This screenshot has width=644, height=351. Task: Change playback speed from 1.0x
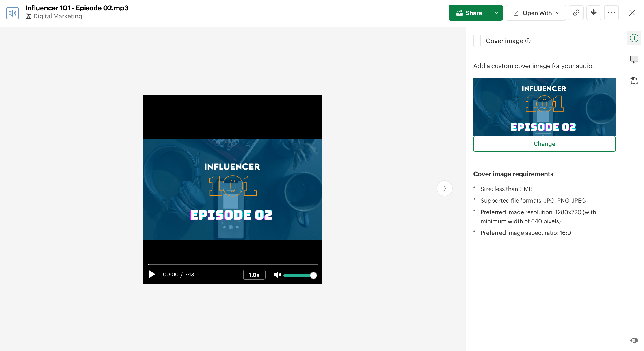point(254,275)
